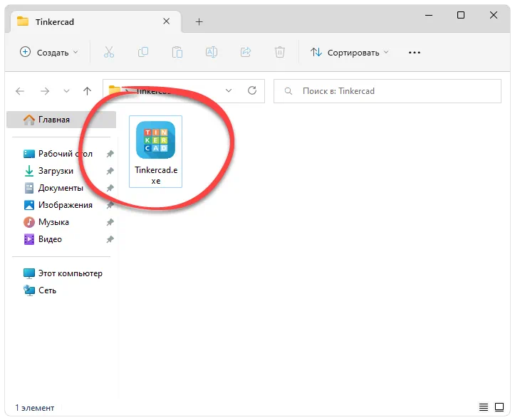
Task: Switch to large icons view
Action: [499, 407]
